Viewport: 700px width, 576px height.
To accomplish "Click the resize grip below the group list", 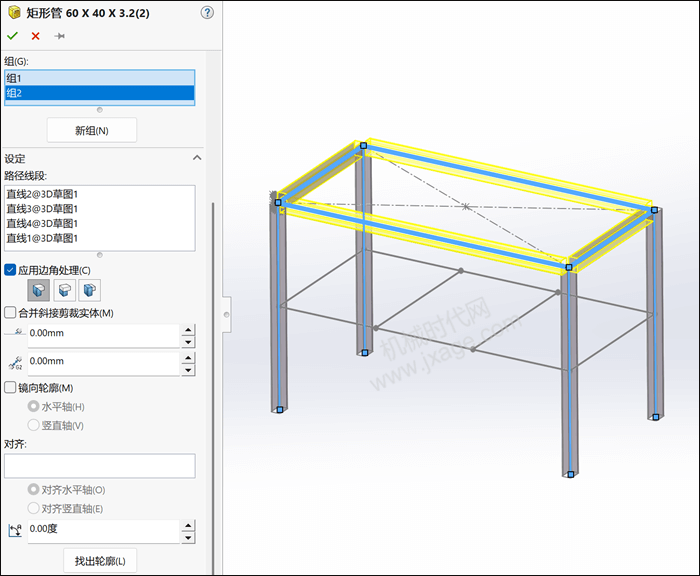I will tap(100, 110).
